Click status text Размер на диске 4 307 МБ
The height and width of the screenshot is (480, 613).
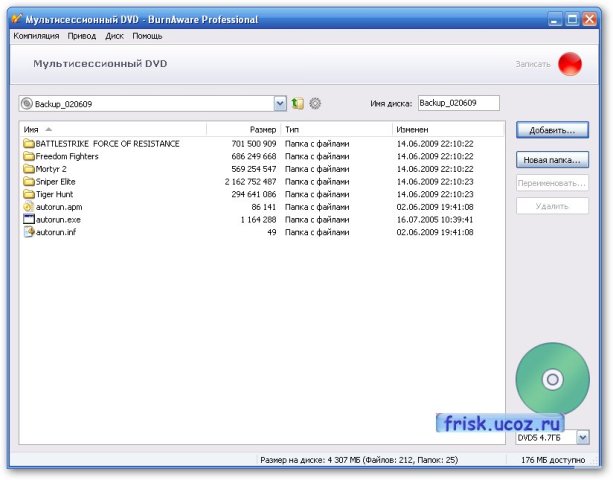tap(359, 460)
